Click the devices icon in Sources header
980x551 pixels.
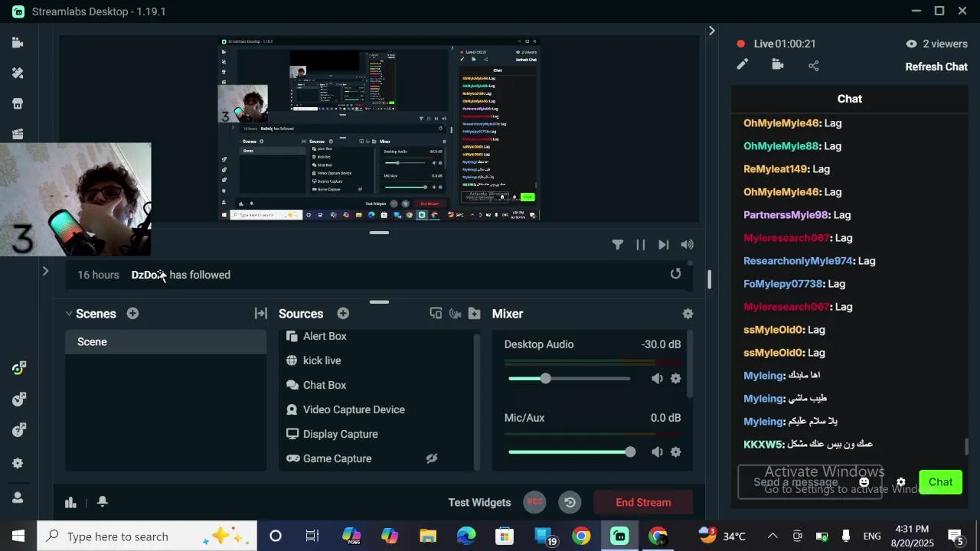[x=436, y=314]
